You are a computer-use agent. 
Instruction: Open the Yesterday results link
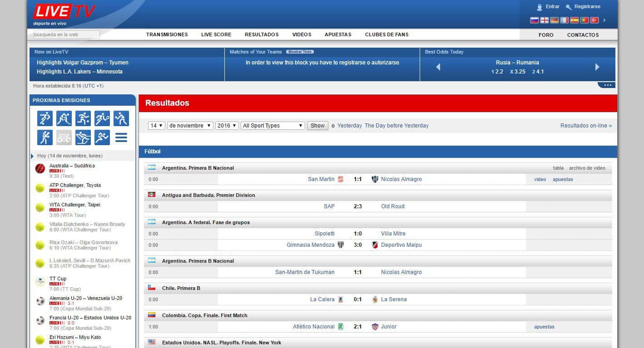click(350, 126)
